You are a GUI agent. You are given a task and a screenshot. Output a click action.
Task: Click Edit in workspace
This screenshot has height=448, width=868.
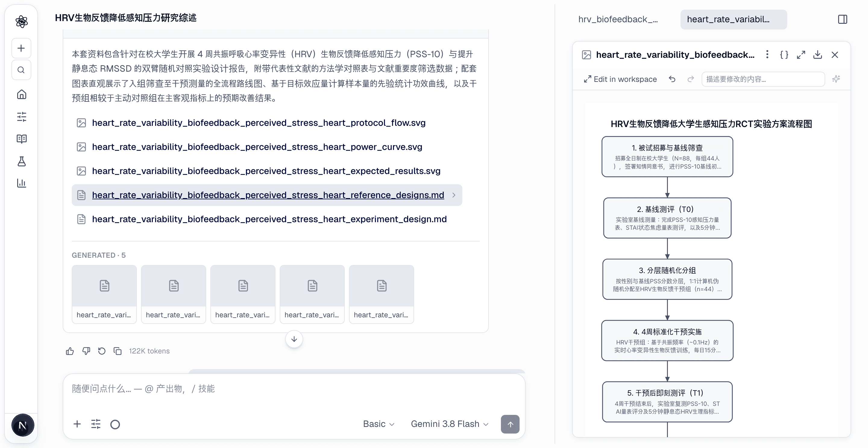(x=620, y=79)
